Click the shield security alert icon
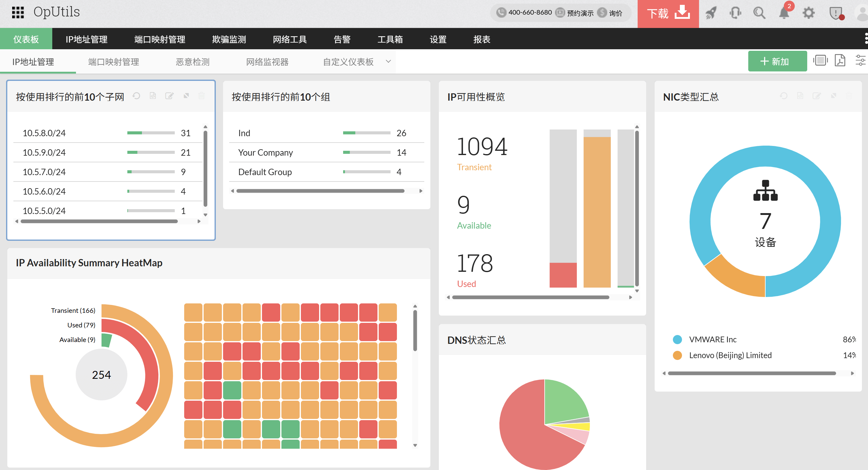Viewport: 868px width, 470px height. pos(836,13)
